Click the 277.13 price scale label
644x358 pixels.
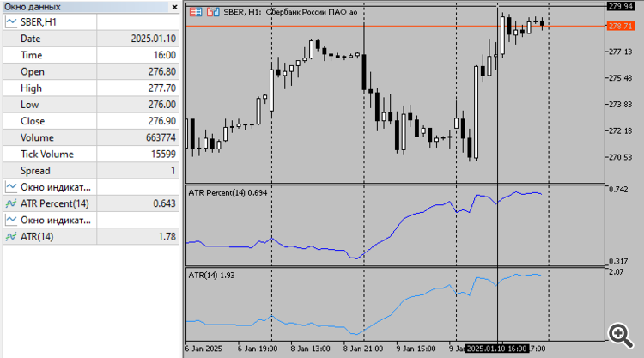coord(621,52)
